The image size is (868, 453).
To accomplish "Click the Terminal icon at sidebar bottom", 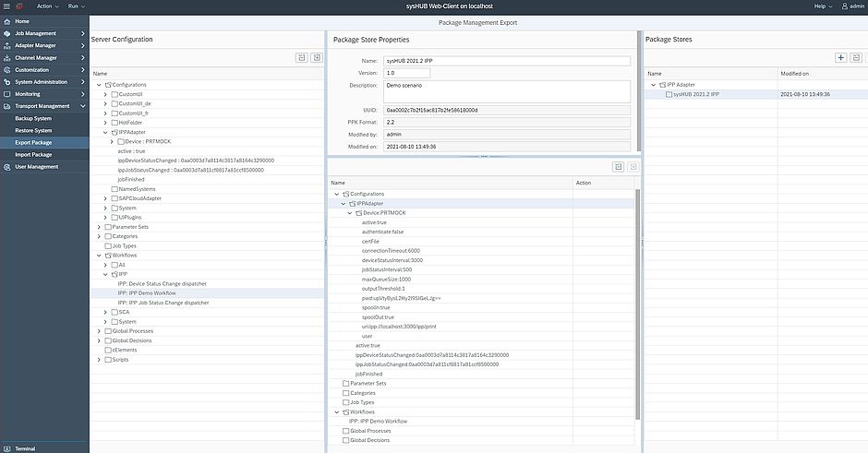I will (x=7, y=448).
